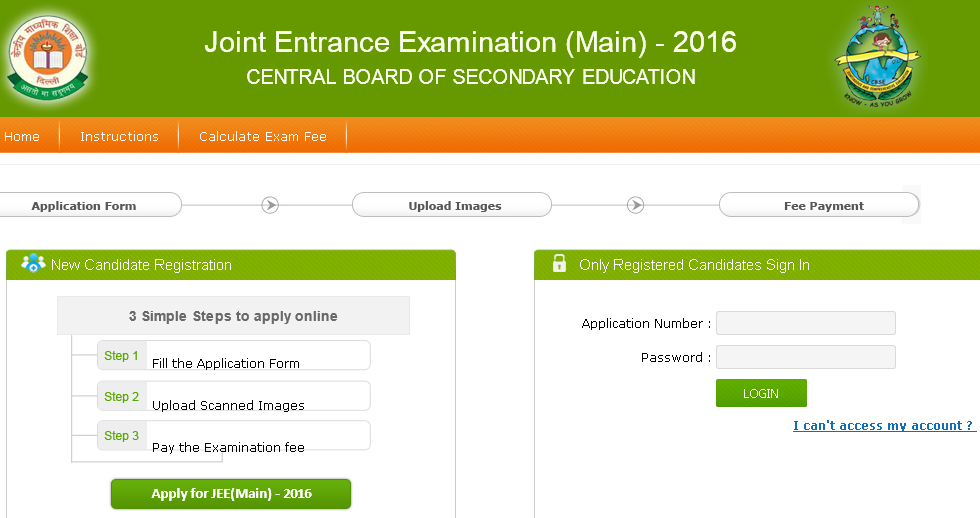This screenshot has width=980, height=518.
Task: Click the padlock icon beside Sign In
Action: click(559, 264)
